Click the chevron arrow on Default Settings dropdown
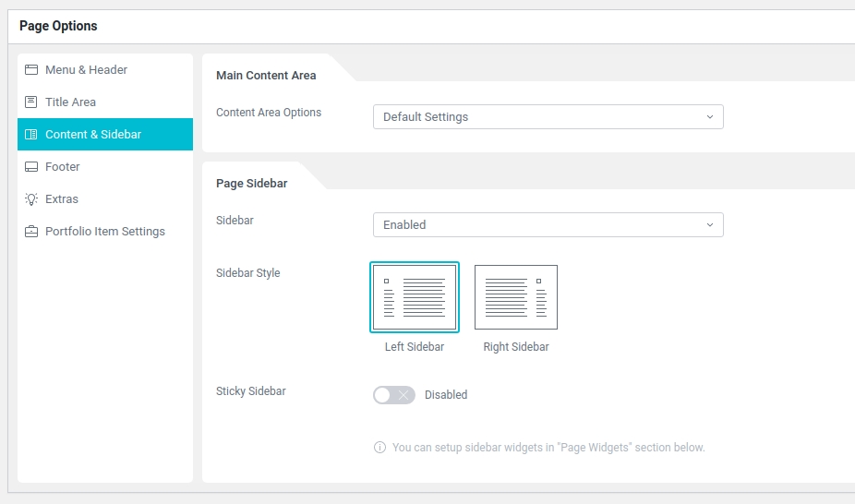 pyautogui.click(x=709, y=117)
